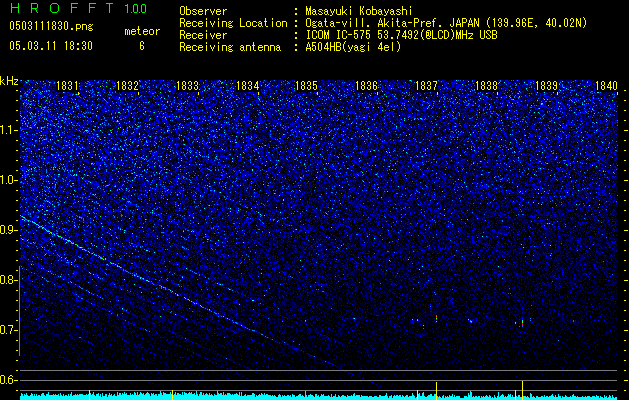Viewport: 629px width, 400px height.
Task: Click the 0.6 kHz frequency label
Action: pyautogui.click(x=8, y=380)
